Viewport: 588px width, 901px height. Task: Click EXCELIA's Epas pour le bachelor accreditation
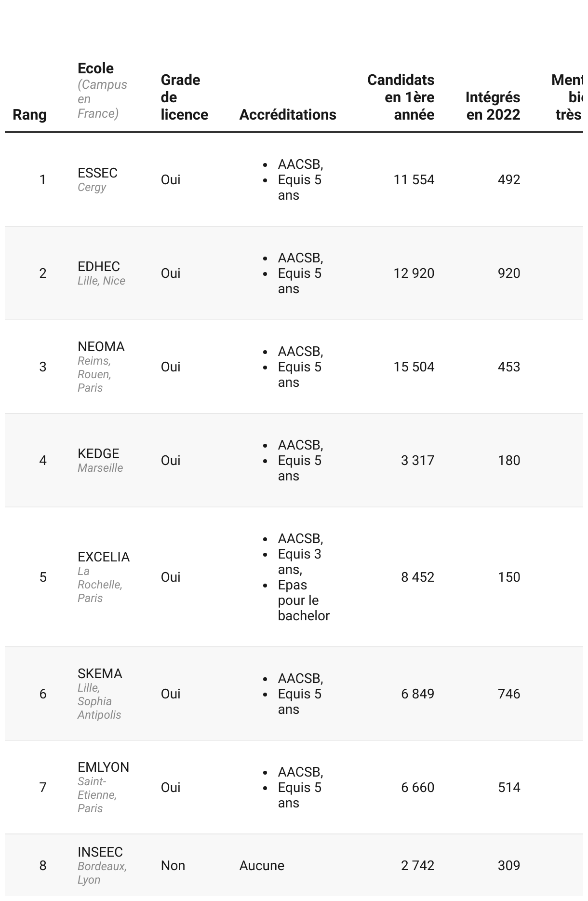(x=303, y=601)
